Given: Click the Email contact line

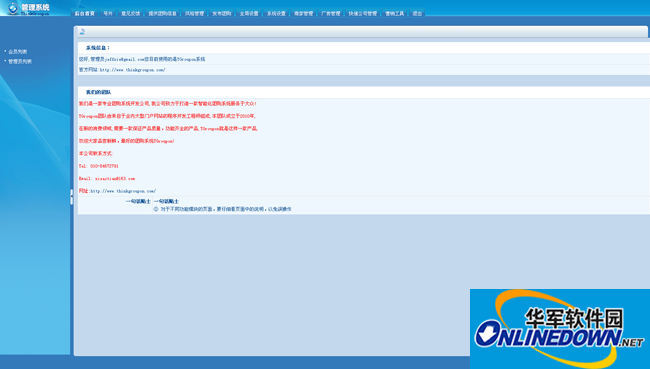Looking at the screenshot, I should pyautogui.click(x=107, y=179).
